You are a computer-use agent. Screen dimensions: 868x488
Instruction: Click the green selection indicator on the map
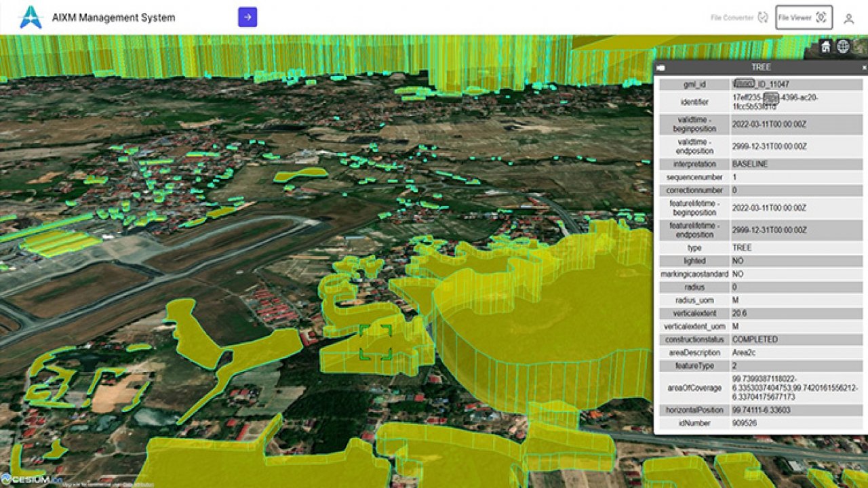(x=376, y=342)
